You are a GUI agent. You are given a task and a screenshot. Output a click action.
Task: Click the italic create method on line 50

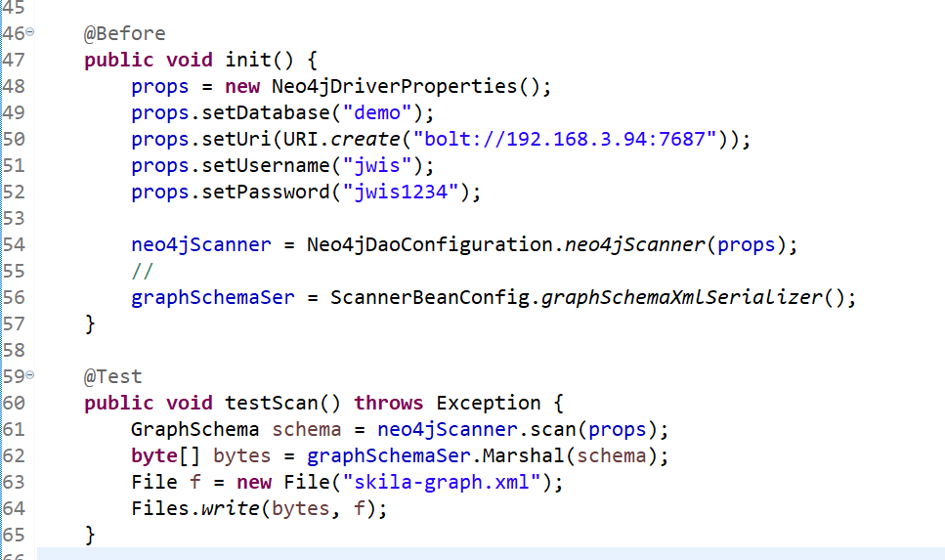(365, 139)
